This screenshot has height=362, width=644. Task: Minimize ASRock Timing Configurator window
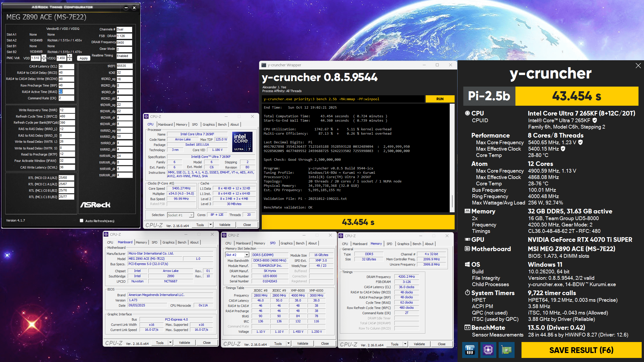(x=126, y=8)
